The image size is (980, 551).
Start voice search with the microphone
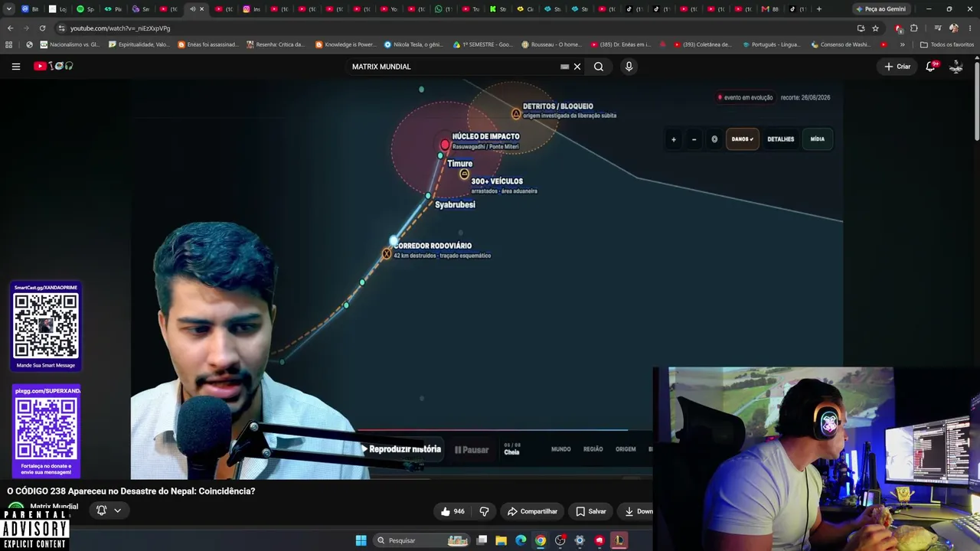629,67
